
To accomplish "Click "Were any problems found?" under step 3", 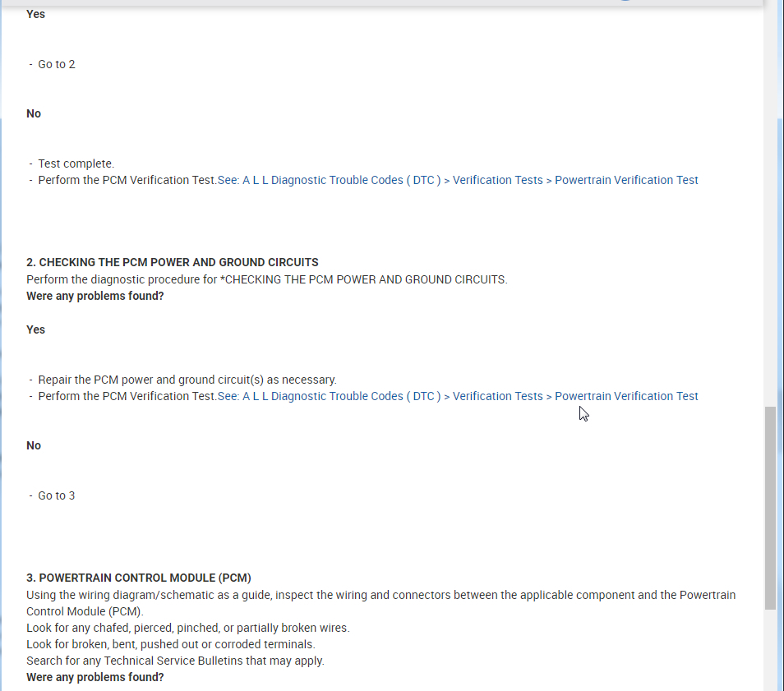I will 95,677.
